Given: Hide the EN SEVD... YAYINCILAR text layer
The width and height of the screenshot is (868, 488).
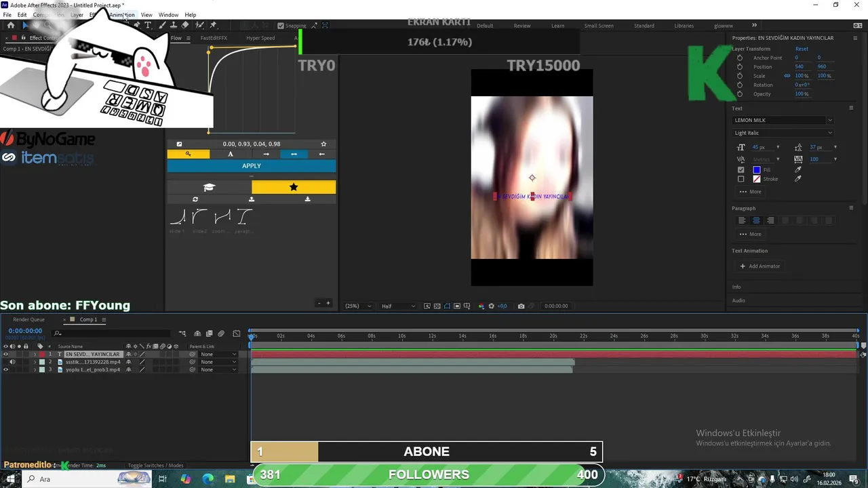Looking at the screenshot, I should point(5,354).
